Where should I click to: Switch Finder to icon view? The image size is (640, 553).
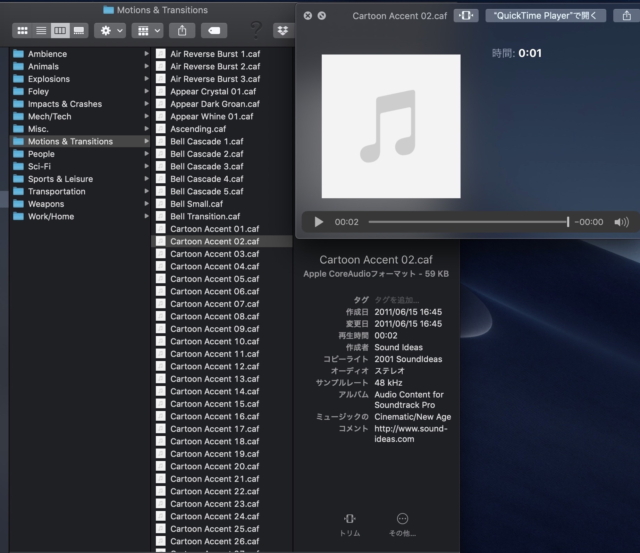(23, 31)
